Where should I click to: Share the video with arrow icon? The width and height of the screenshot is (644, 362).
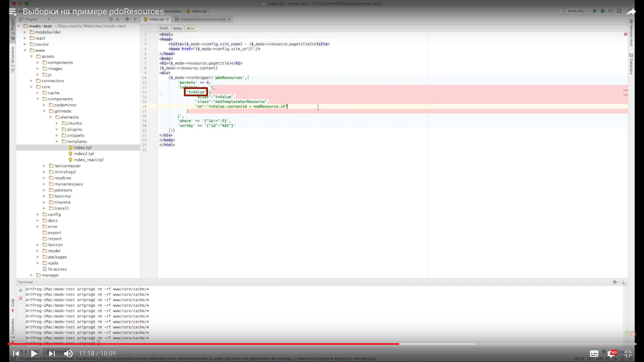click(631, 12)
